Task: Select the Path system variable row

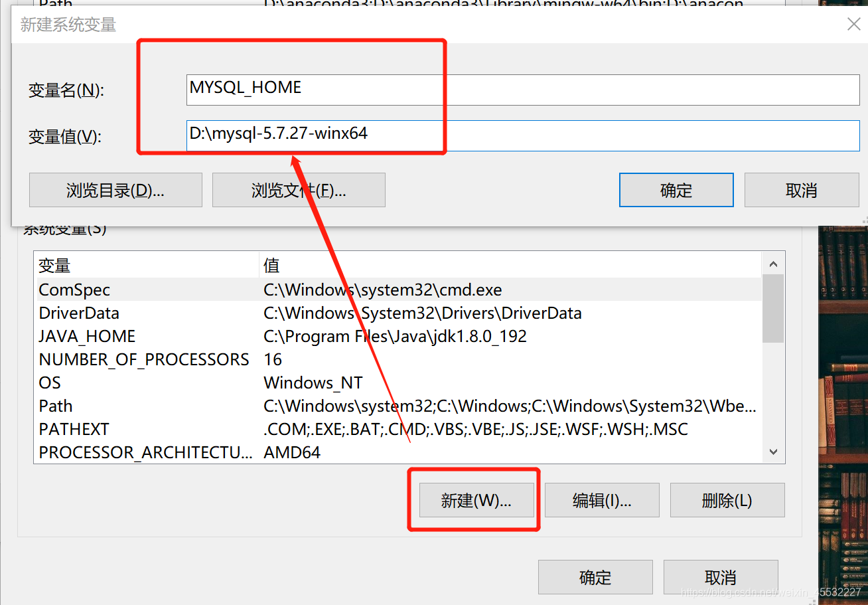Action: pos(398,406)
